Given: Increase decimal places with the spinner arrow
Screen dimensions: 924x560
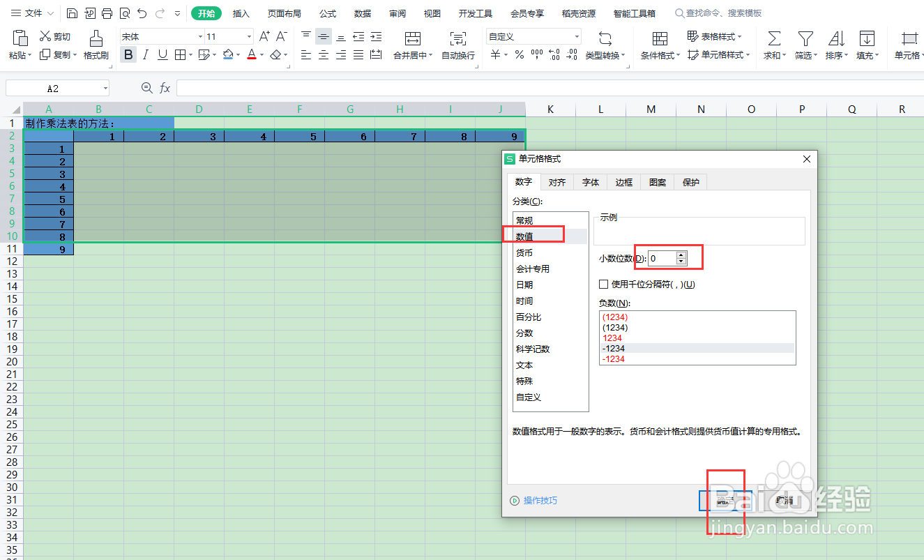Looking at the screenshot, I should tap(681, 255).
